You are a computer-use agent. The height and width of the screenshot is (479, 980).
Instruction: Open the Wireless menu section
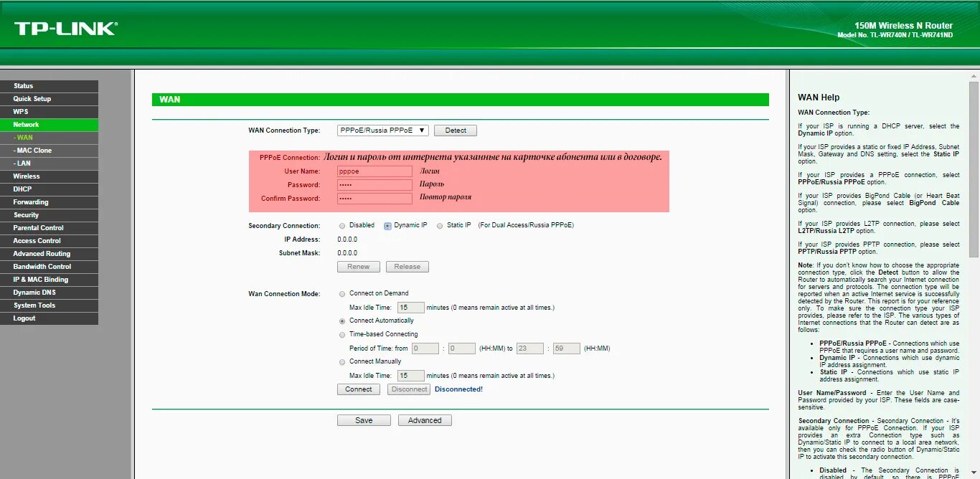(49, 176)
